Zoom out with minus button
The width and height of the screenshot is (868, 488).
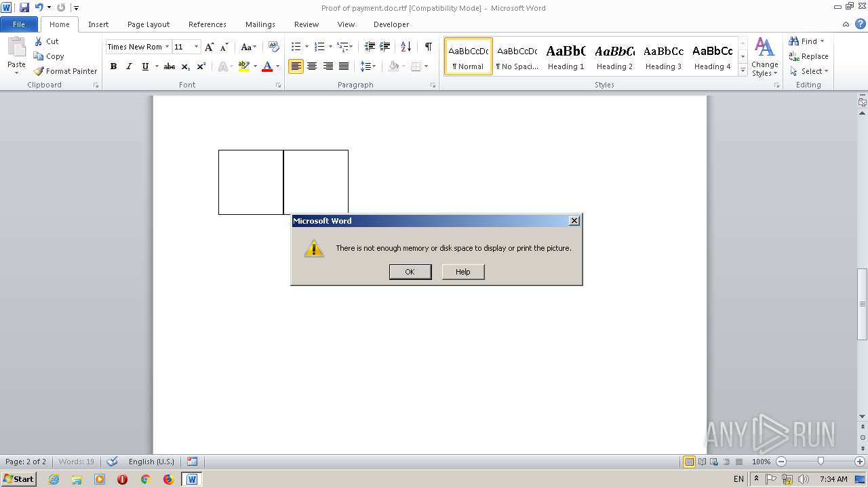pyautogui.click(x=781, y=462)
